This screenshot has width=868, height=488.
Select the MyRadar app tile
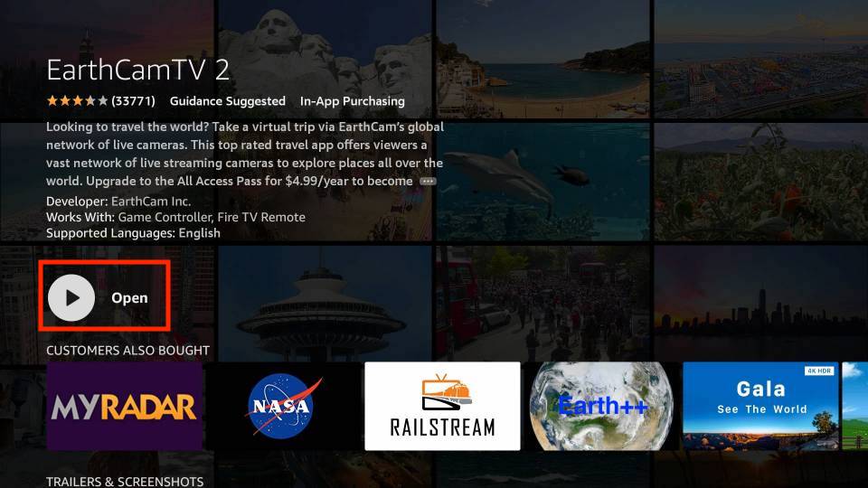[125, 406]
